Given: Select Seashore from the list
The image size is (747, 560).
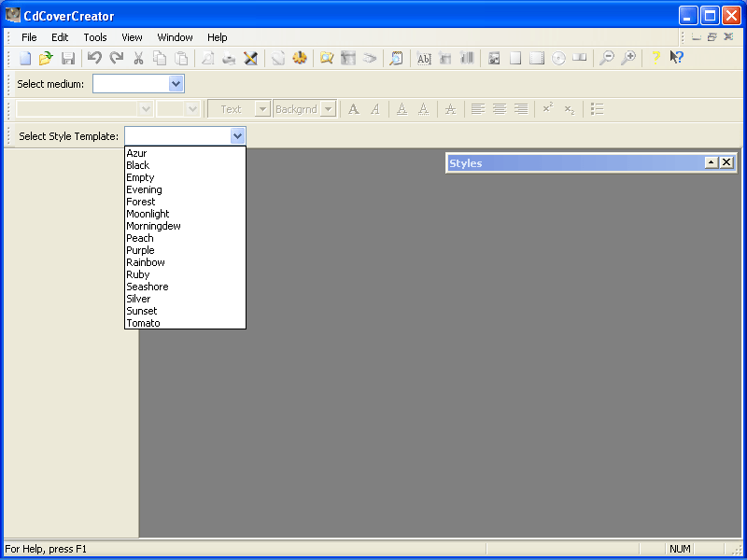Looking at the screenshot, I should coord(185,287).
